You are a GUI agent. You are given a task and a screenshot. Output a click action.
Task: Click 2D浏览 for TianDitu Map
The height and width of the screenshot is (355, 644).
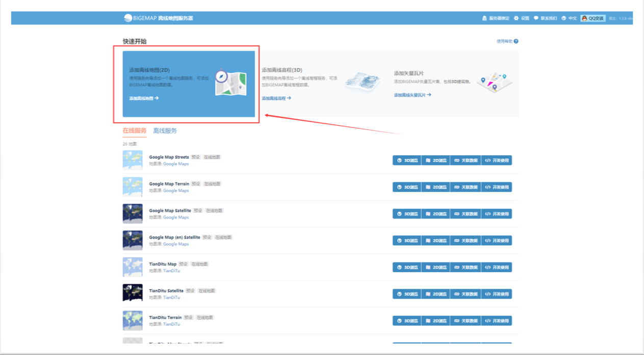435,267
